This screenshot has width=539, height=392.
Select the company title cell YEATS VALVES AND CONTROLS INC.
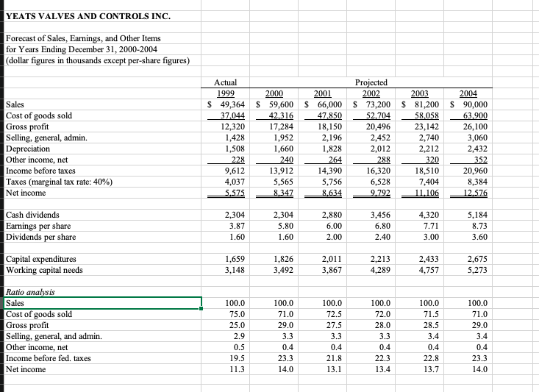pyautogui.click(x=88, y=16)
